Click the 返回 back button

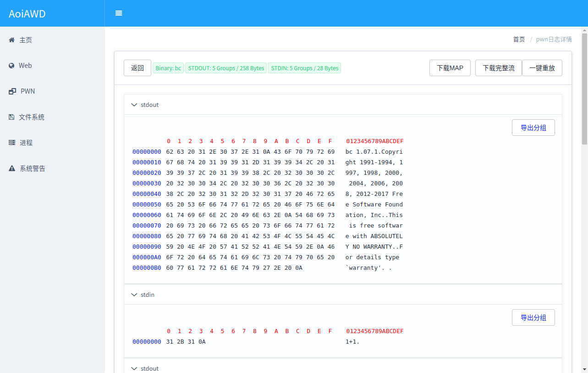pos(137,68)
